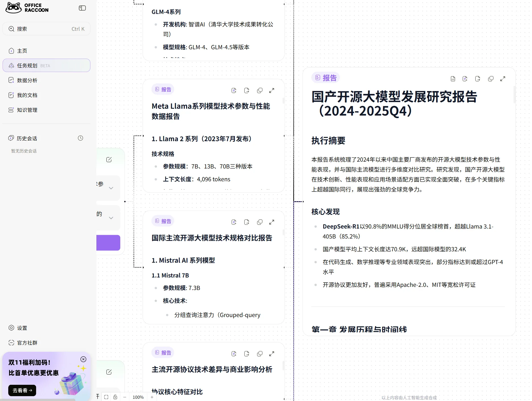This screenshot has width=532, height=401.
Task: Click the 搜索 search field
Action: (x=46, y=29)
